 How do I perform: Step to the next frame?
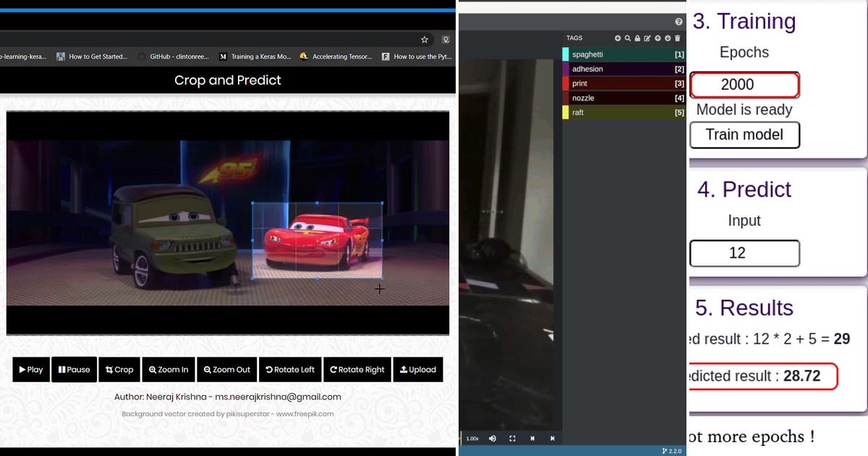click(x=553, y=438)
